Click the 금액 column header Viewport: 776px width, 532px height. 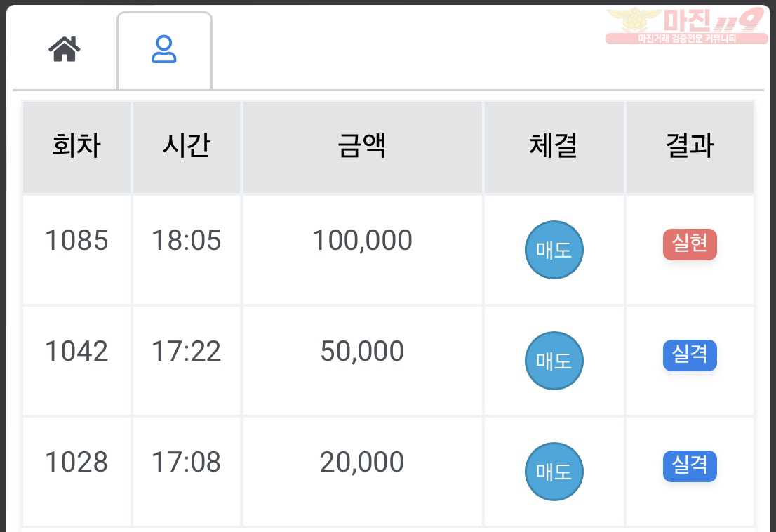pyautogui.click(x=362, y=147)
